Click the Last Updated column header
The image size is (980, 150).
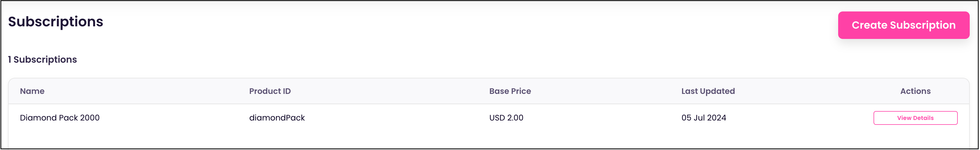[708, 91]
